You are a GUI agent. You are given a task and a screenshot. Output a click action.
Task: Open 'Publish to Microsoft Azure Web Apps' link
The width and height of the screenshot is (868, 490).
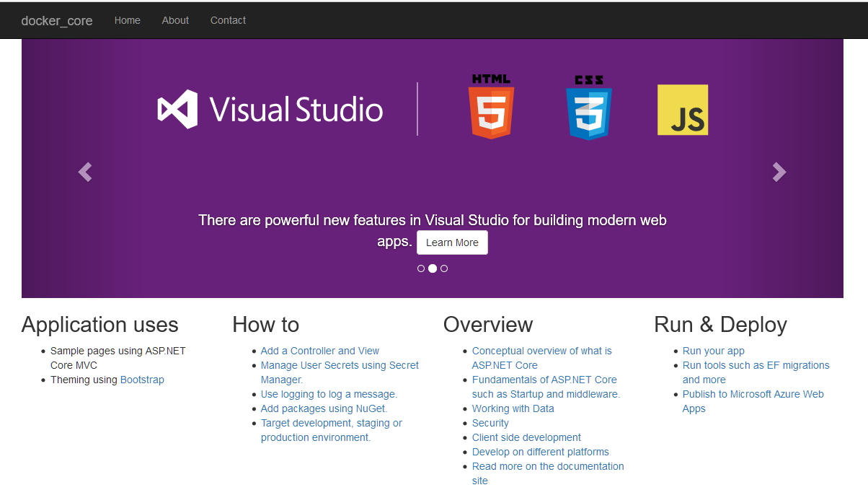753,401
